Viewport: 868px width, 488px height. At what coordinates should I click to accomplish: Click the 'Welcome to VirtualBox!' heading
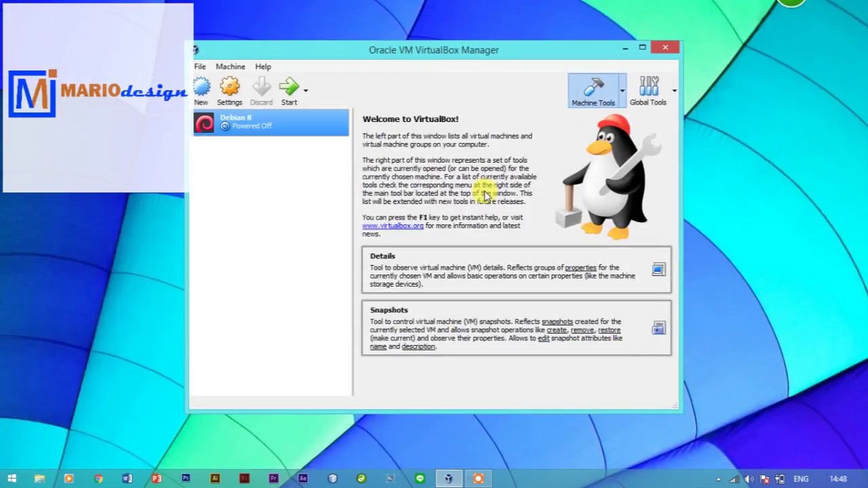[x=410, y=119]
